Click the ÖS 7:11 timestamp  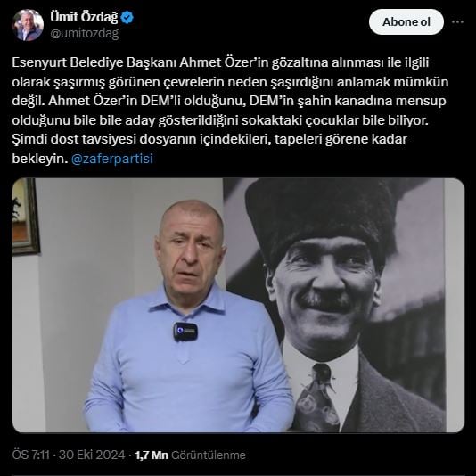(30, 455)
